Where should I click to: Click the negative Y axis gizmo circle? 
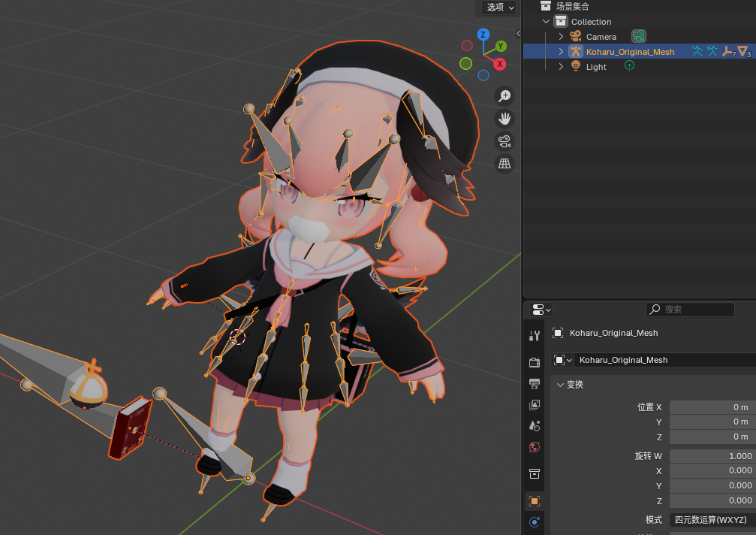(465, 63)
